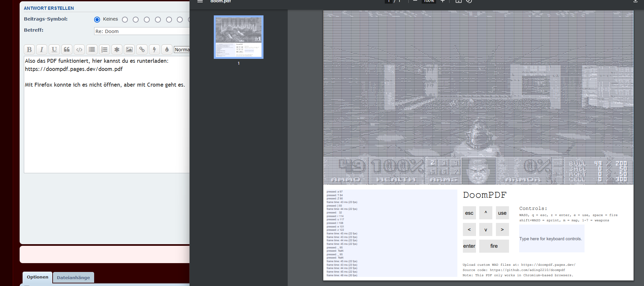Screen dimensions: 644x286
Task: Insert an image with the picture icon
Action: [129, 50]
